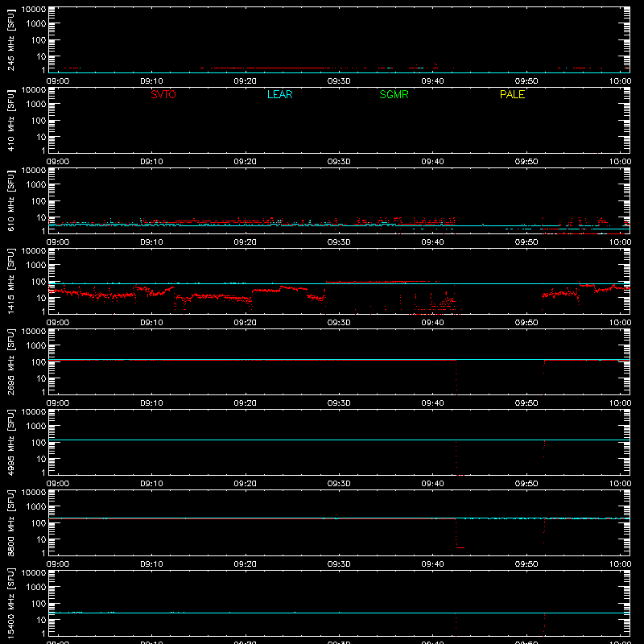Click 09:50 time label under 410 MHz panel
This screenshot has height=644, width=644.
click(x=526, y=162)
